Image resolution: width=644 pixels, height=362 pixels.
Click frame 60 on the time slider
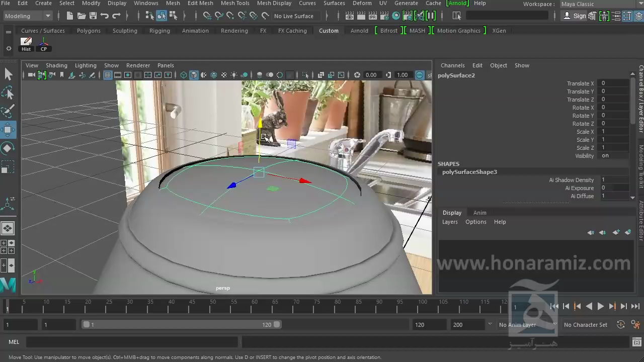coord(255,306)
